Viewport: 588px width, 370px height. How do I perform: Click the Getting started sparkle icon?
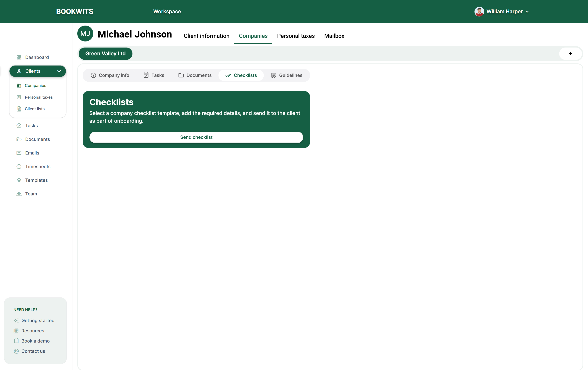(16, 321)
